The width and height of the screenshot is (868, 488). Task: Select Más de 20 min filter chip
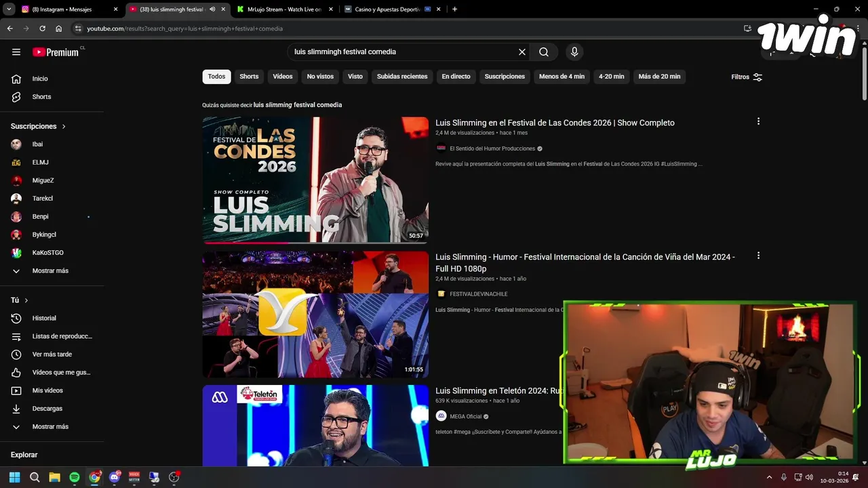pos(659,77)
